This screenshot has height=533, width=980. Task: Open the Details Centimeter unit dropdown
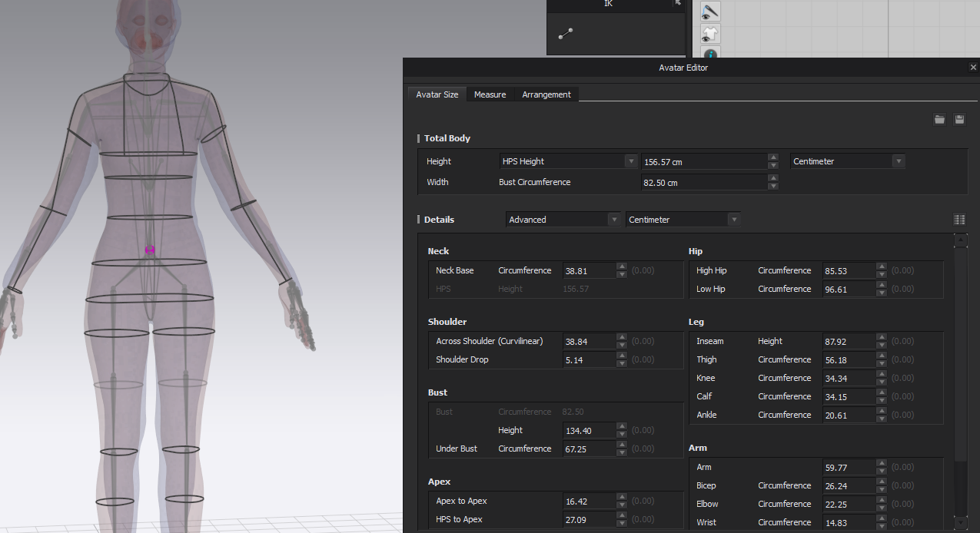coord(683,220)
